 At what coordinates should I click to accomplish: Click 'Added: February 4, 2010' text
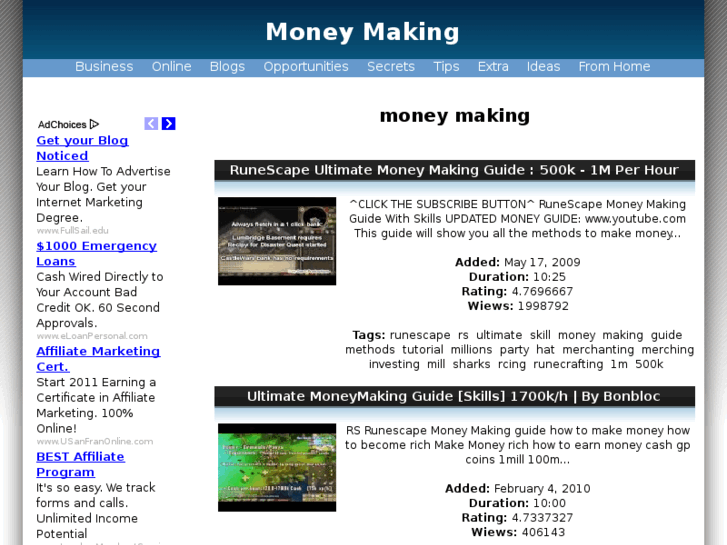[517, 489]
